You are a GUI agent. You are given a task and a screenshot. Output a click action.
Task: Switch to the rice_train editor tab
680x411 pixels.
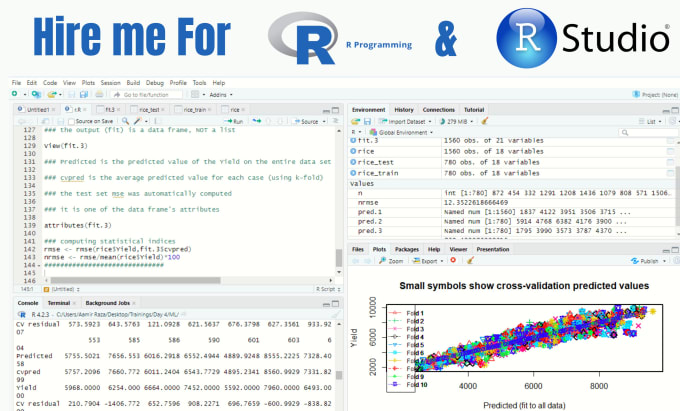coord(195,110)
